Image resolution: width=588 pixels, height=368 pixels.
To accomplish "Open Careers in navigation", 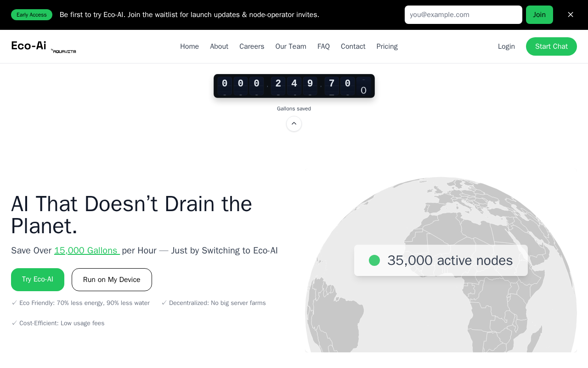I will (252, 46).
